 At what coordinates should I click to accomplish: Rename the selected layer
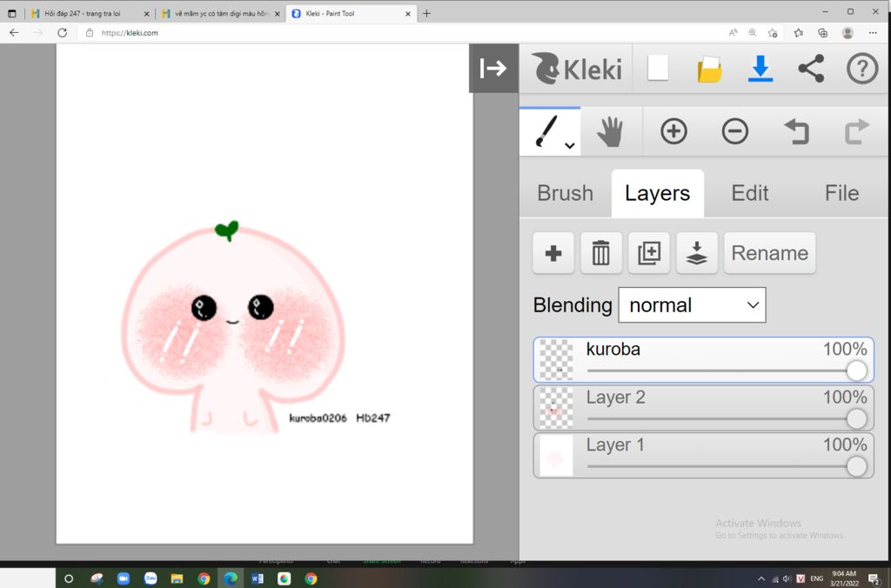click(x=769, y=253)
